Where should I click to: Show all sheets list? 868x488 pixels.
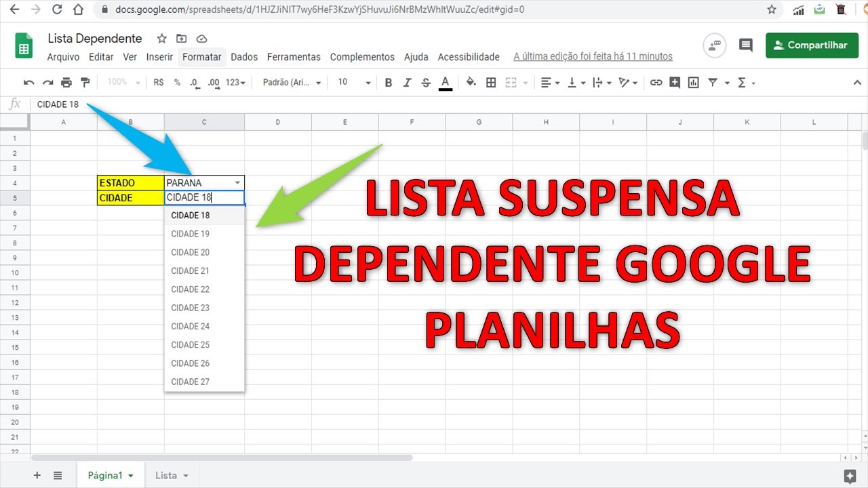pyautogui.click(x=58, y=475)
